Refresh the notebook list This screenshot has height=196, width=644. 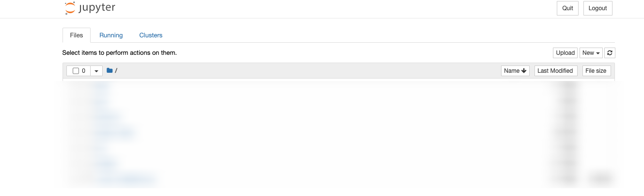coord(610,53)
